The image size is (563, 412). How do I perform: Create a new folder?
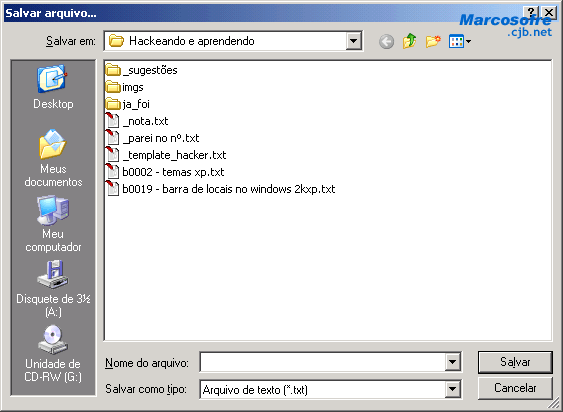coord(433,41)
